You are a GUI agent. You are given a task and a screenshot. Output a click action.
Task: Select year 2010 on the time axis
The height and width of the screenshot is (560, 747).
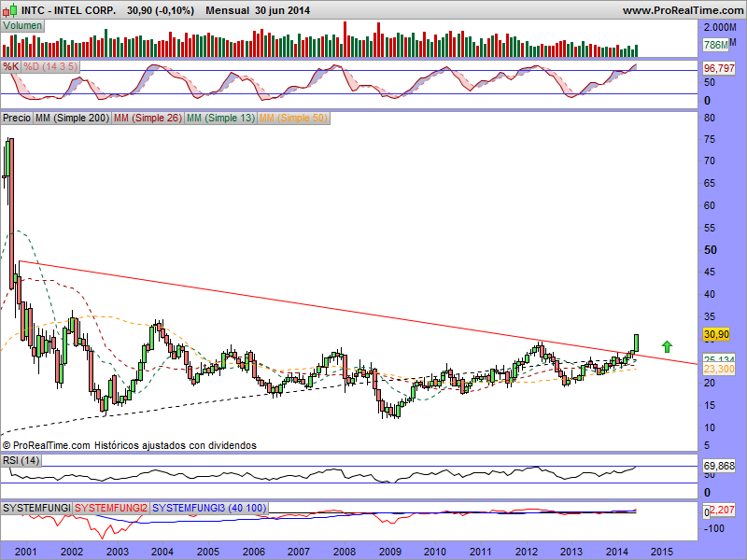point(435,552)
